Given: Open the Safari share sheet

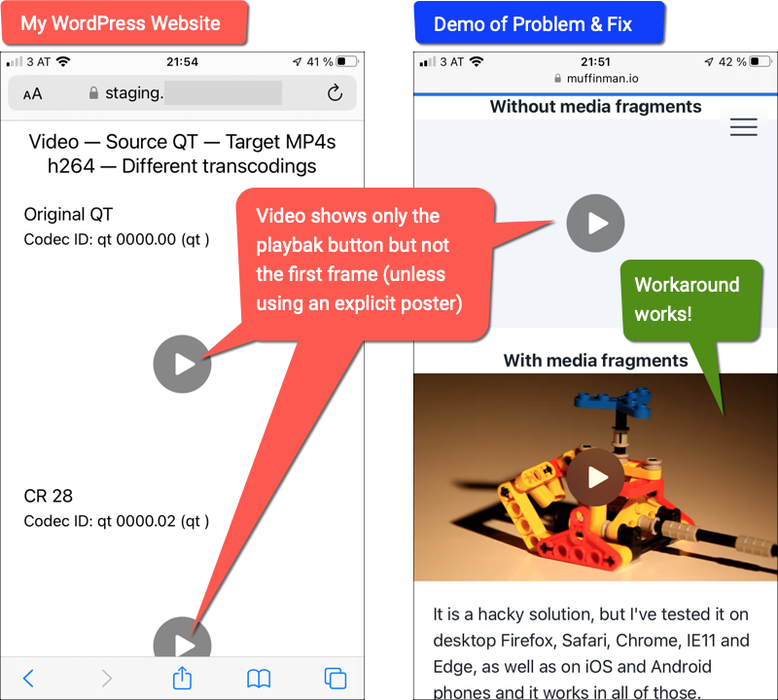Looking at the screenshot, I should pyautogui.click(x=181, y=678).
